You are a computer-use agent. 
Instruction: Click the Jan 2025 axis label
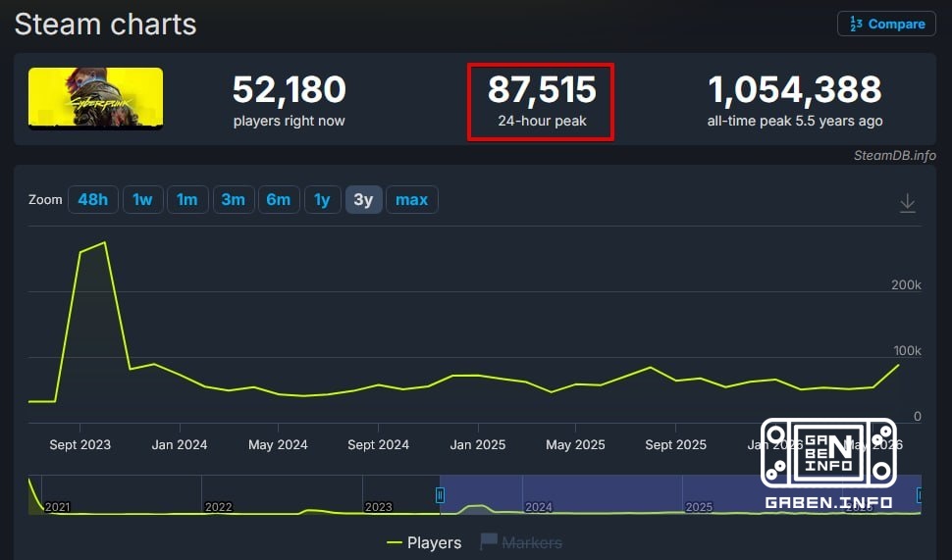[478, 444]
